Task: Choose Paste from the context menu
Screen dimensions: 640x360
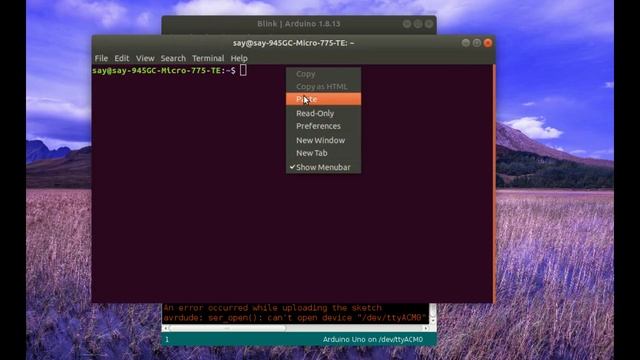Action: (323, 99)
